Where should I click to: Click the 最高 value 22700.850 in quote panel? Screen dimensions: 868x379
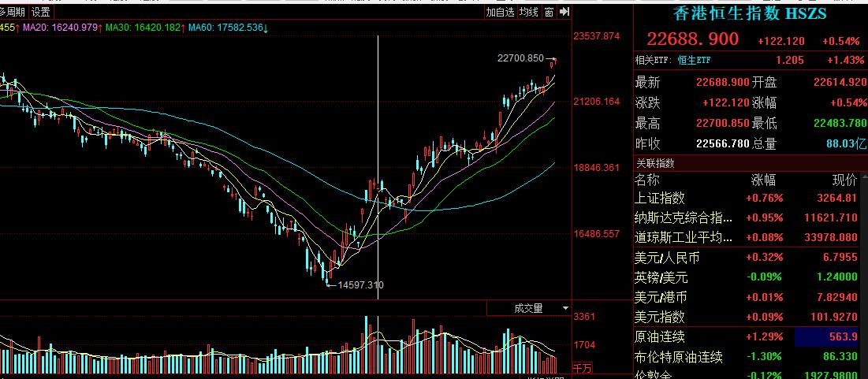click(723, 124)
